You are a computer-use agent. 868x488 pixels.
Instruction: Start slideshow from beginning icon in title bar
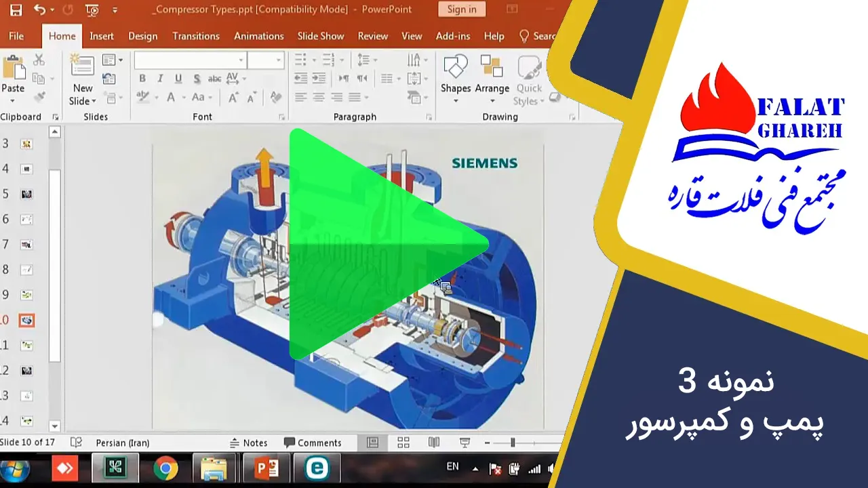pos(93,10)
